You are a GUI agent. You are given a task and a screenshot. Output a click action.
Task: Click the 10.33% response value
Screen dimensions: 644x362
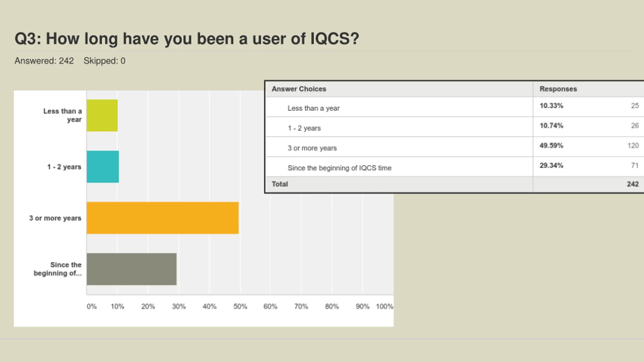(x=551, y=106)
